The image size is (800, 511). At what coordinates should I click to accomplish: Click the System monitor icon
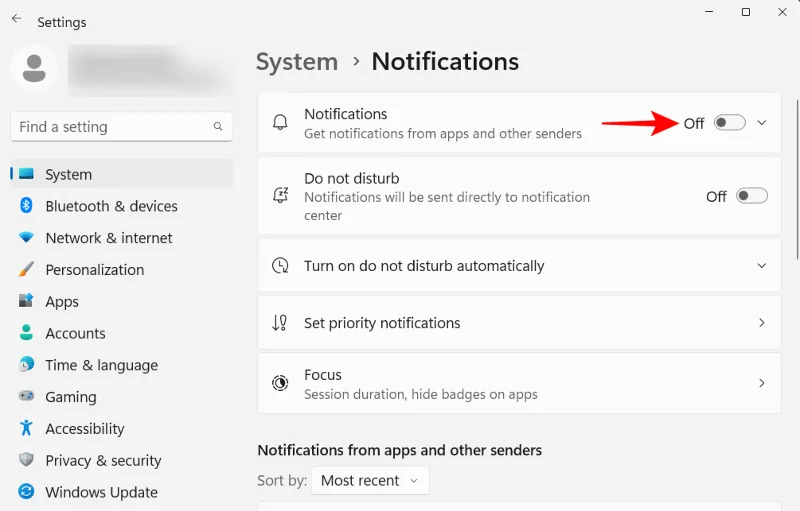tap(27, 174)
